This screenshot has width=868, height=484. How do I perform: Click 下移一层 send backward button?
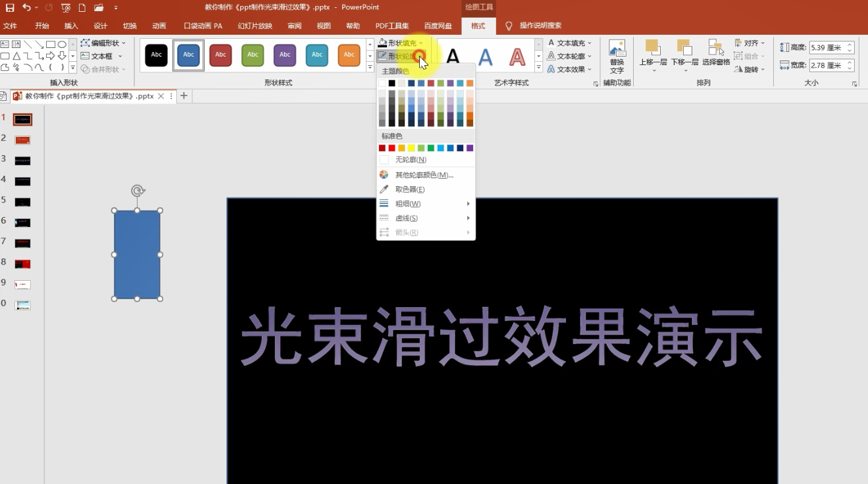pos(684,55)
